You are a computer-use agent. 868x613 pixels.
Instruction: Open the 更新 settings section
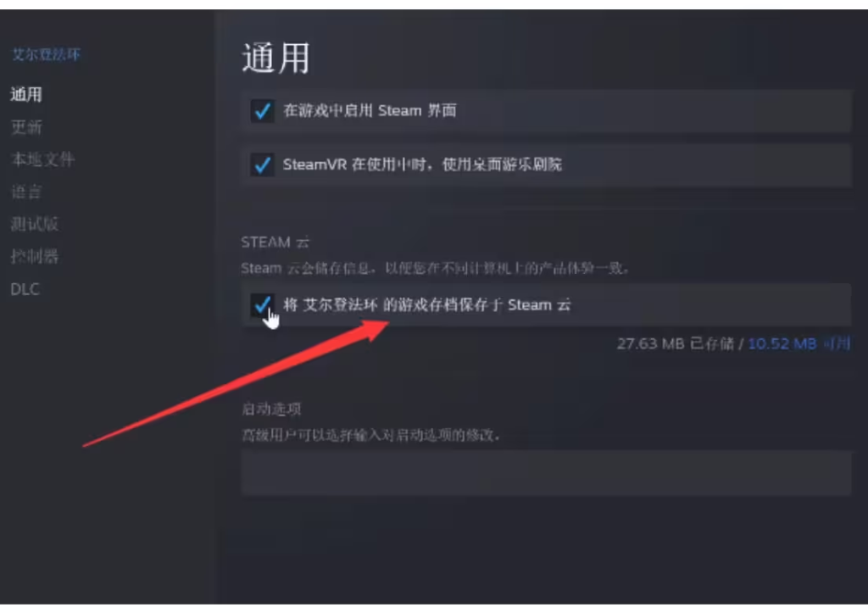point(26,127)
